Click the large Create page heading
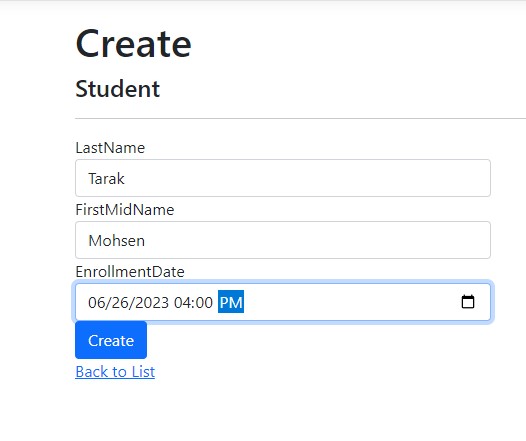The height and width of the screenshot is (441, 526). 134,44
